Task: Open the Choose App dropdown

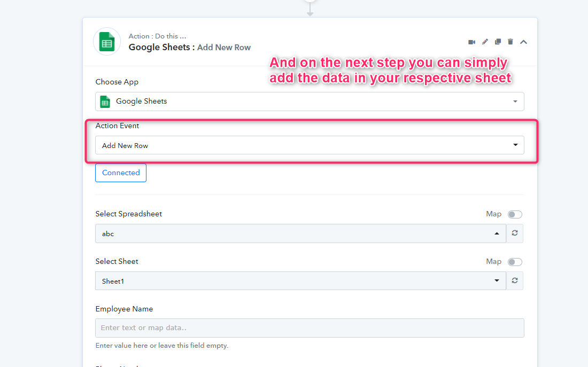Action: pos(310,101)
